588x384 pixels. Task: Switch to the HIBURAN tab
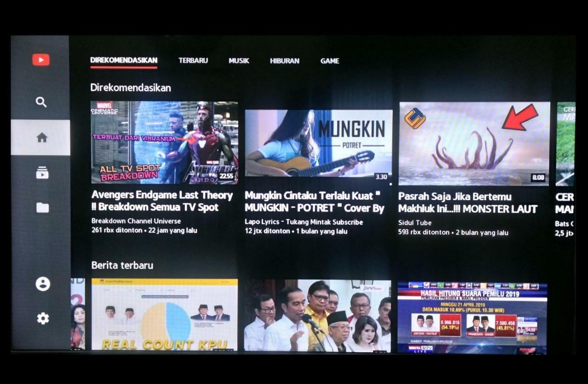pos(284,61)
